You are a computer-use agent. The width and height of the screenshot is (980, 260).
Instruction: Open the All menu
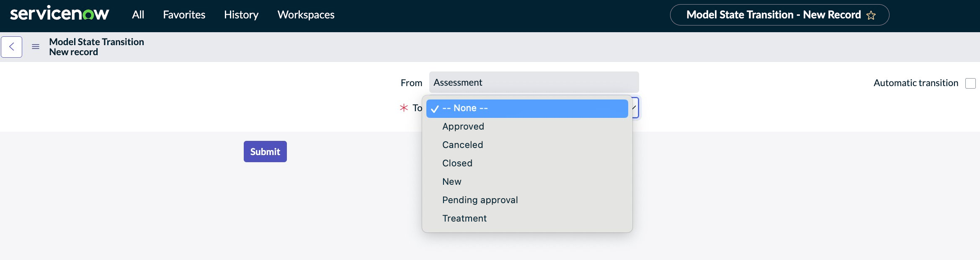coord(138,15)
